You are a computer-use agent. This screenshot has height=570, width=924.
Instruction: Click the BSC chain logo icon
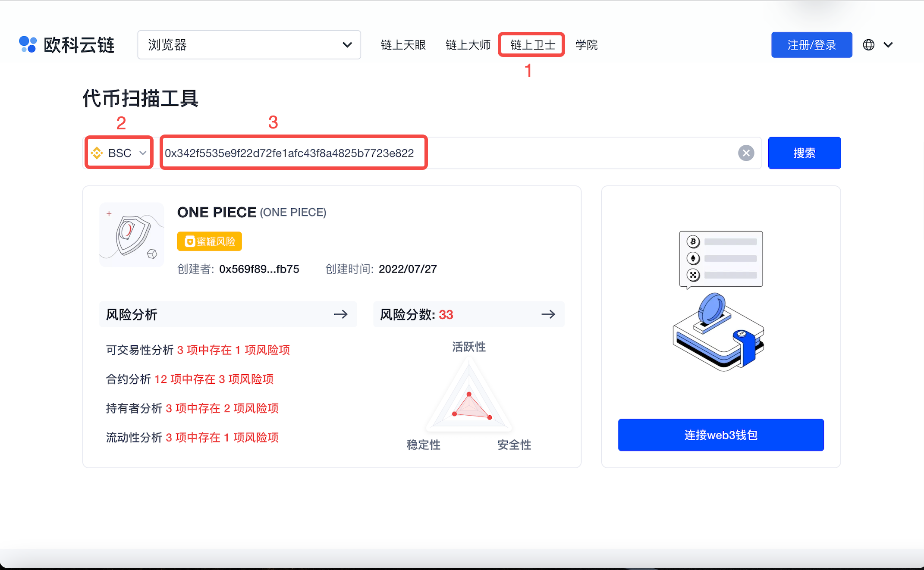coord(97,153)
